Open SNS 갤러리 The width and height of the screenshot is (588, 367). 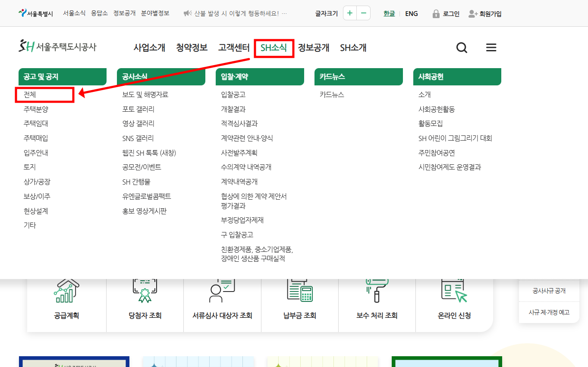(x=138, y=138)
